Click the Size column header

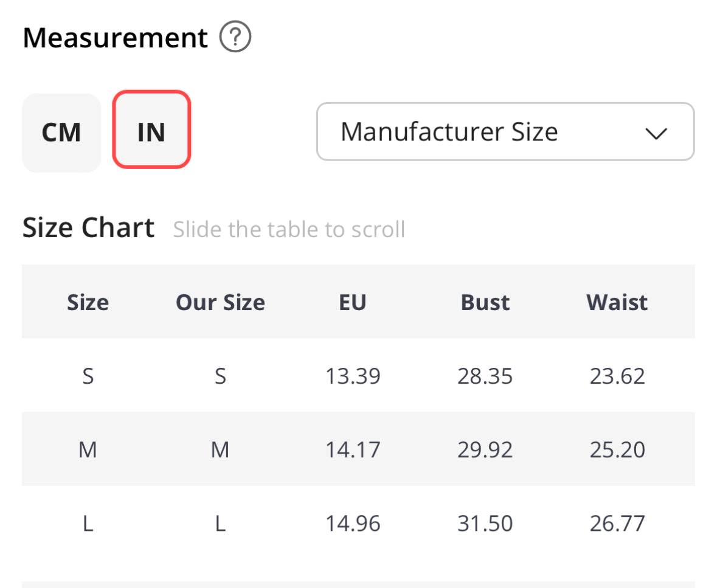point(88,302)
